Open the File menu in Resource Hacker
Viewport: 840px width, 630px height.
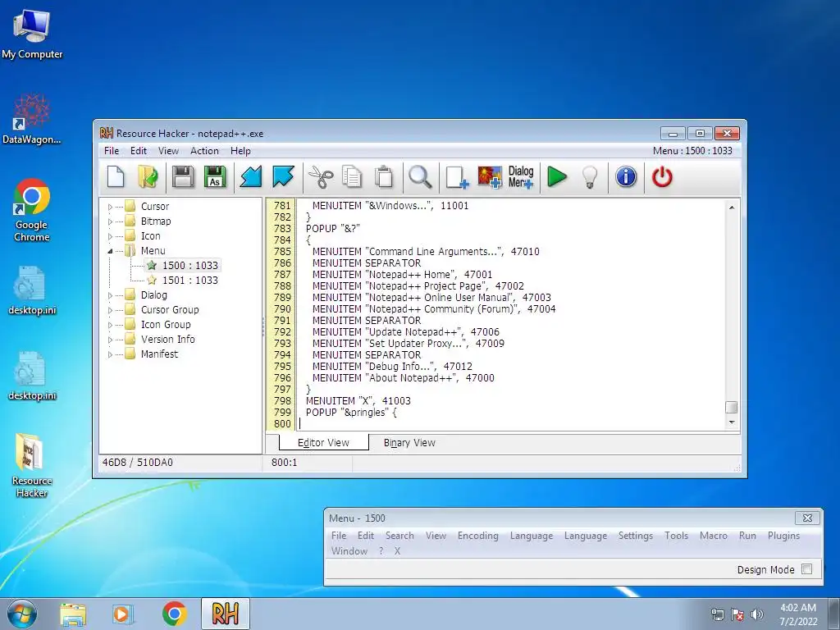click(x=112, y=151)
